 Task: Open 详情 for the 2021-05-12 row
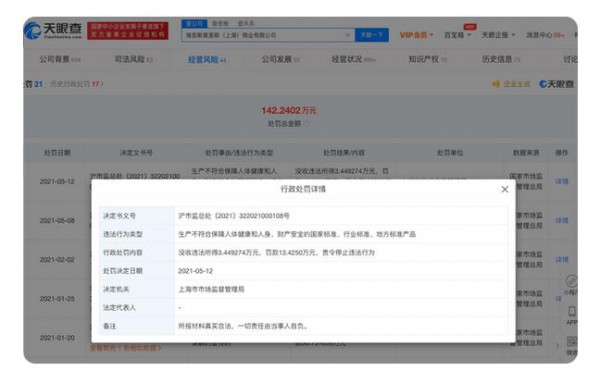(562, 181)
